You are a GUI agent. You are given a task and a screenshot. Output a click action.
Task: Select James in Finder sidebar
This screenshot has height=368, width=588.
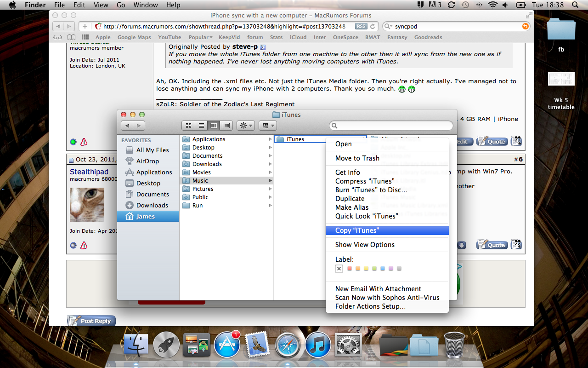point(148,216)
